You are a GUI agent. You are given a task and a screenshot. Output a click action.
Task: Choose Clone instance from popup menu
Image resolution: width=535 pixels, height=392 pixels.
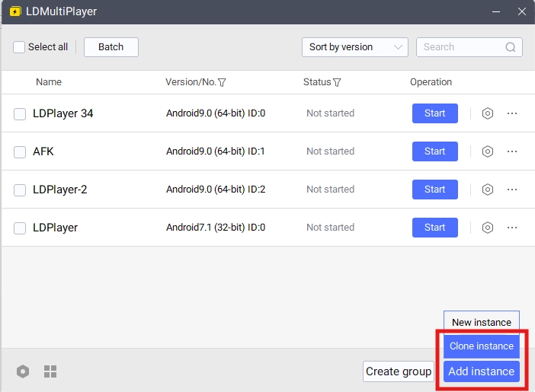tap(481, 346)
